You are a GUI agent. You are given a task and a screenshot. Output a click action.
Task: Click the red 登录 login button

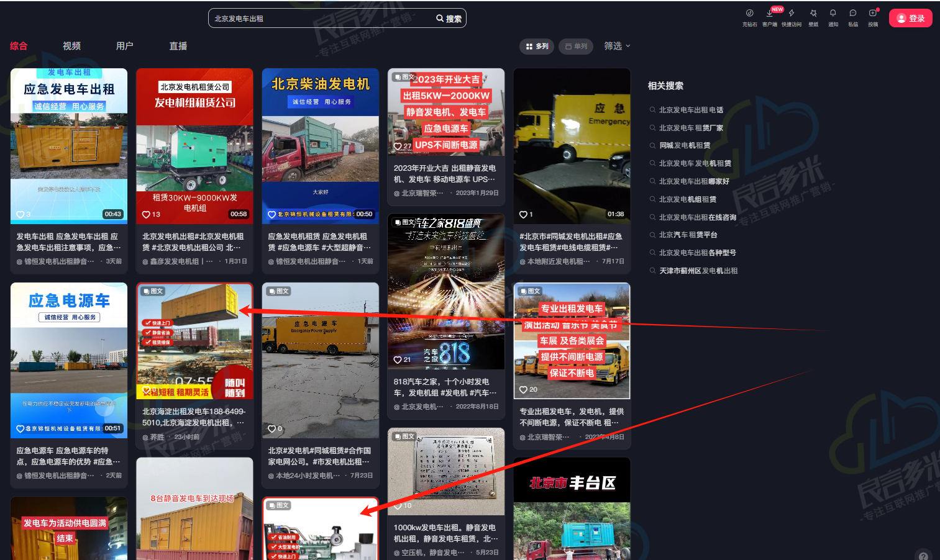point(910,18)
